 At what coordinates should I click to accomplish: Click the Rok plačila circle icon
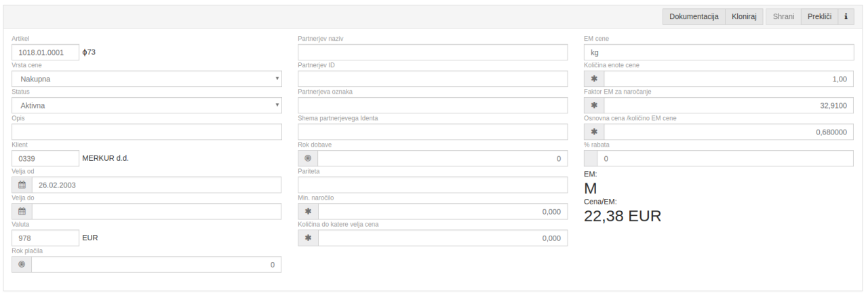coord(22,265)
